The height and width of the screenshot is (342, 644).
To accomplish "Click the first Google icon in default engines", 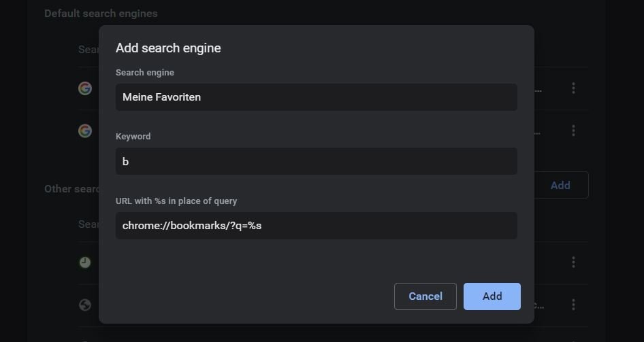I will coord(85,88).
